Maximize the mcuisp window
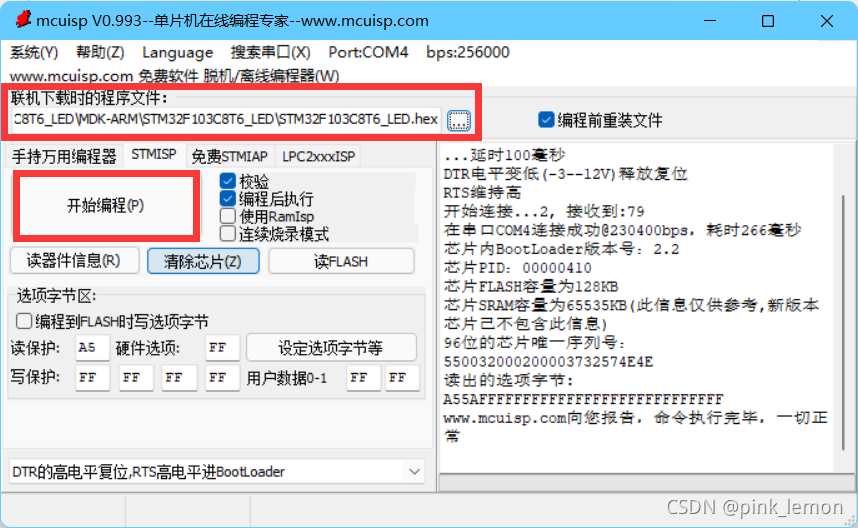 [768, 21]
